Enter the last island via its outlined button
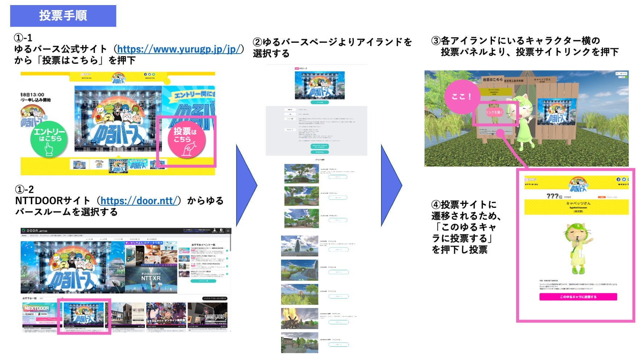Viewport: 644px width, 362px height. point(339,344)
